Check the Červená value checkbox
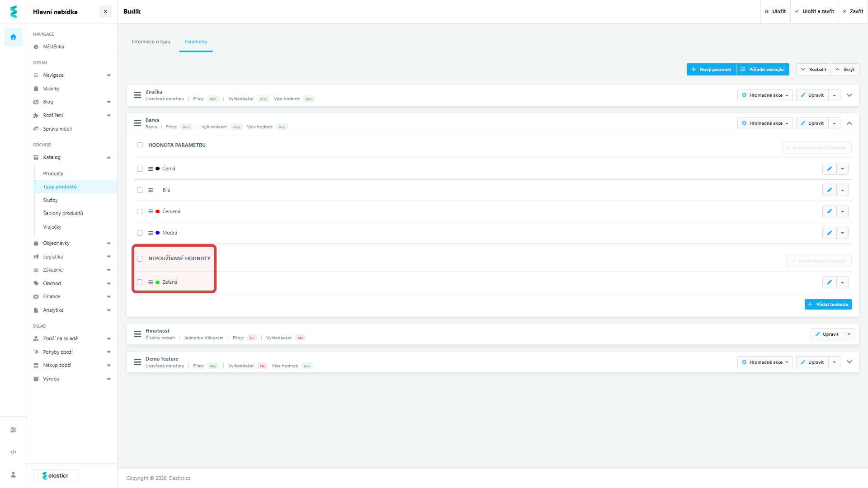The width and height of the screenshot is (868, 488). 140,211
